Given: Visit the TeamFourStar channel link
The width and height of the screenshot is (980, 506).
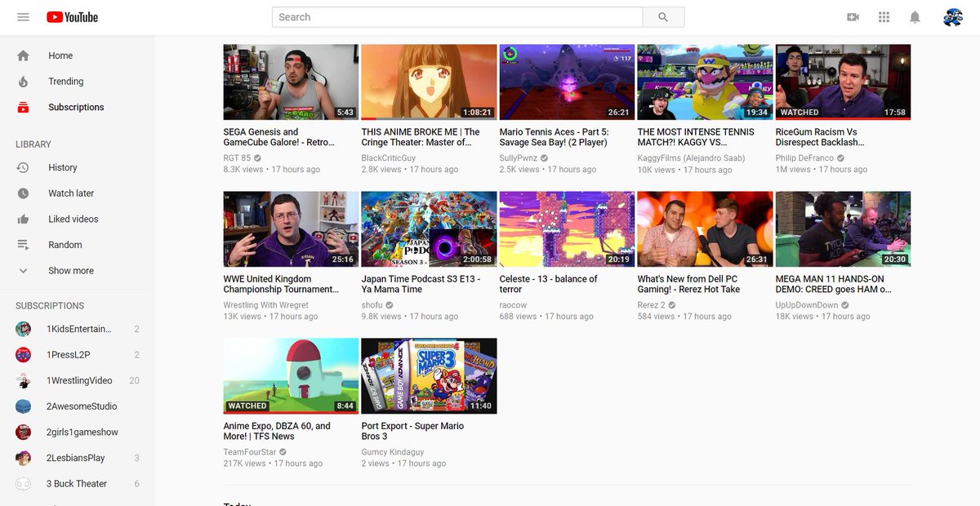Looking at the screenshot, I should (251, 452).
